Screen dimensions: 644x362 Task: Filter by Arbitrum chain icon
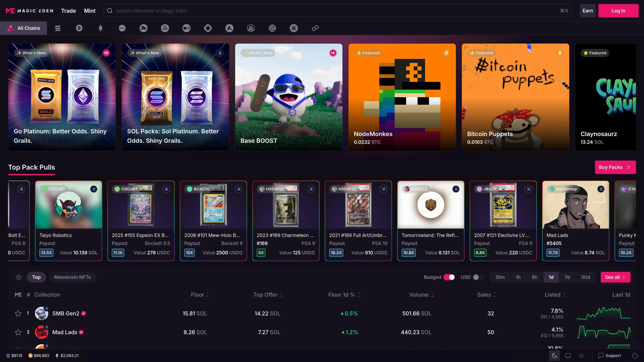click(x=251, y=28)
